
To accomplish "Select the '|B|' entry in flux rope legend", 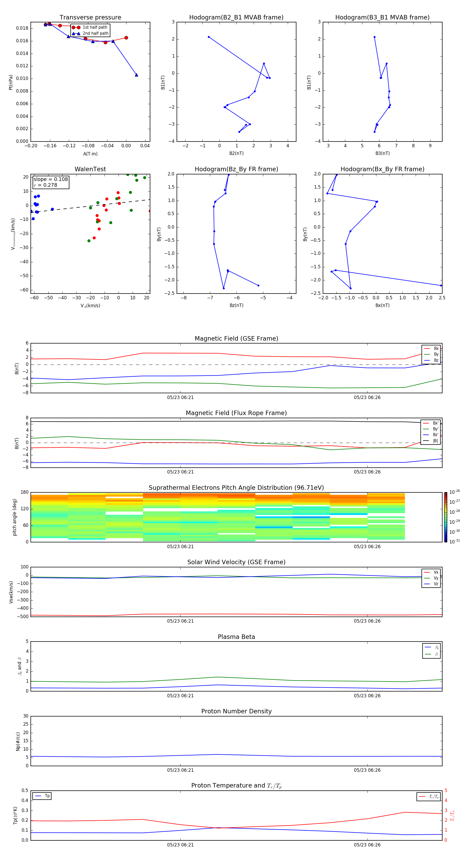I will [431, 441].
